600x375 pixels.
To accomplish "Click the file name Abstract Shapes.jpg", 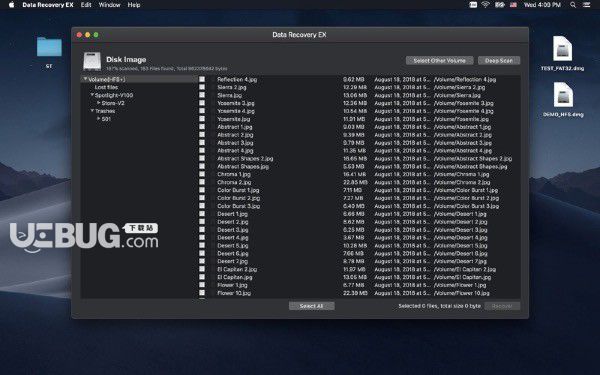I will 243,166.
